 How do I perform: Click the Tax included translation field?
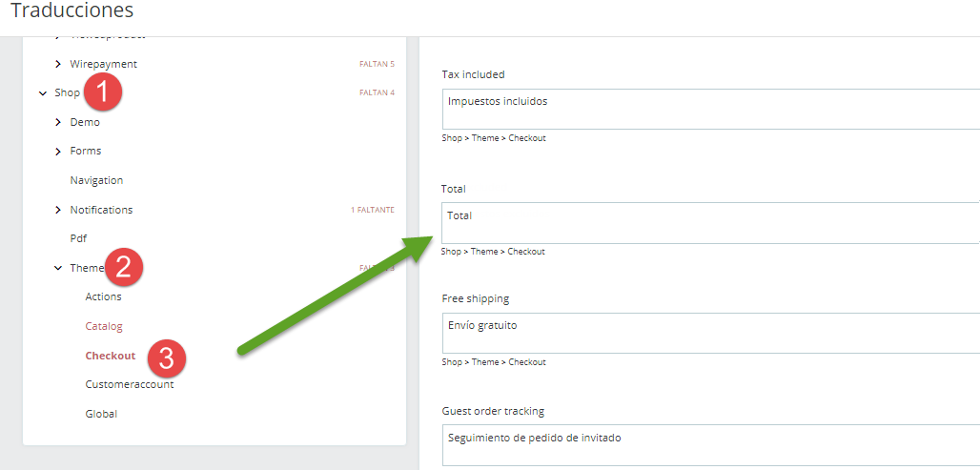710,109
